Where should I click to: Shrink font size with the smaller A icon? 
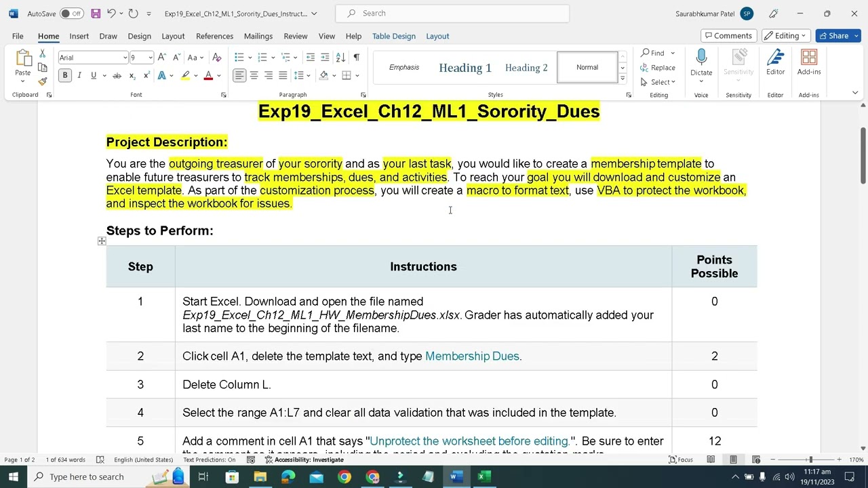tap(176, 58)
